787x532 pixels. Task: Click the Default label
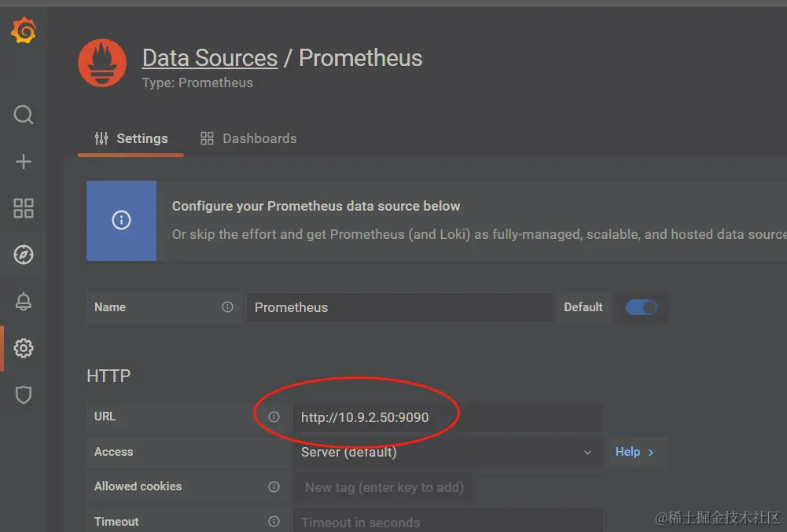[x=583, y=307]
